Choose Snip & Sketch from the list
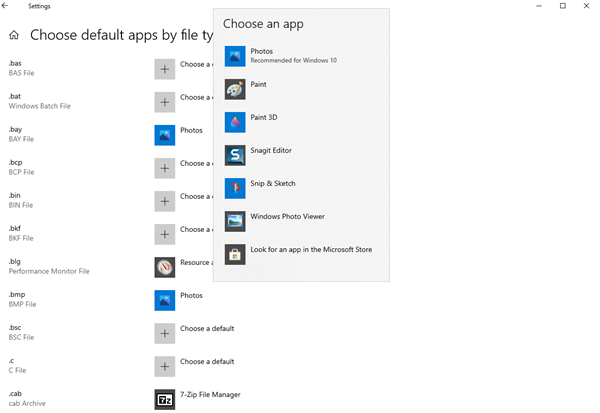The image size is (600, 413). 301,188
